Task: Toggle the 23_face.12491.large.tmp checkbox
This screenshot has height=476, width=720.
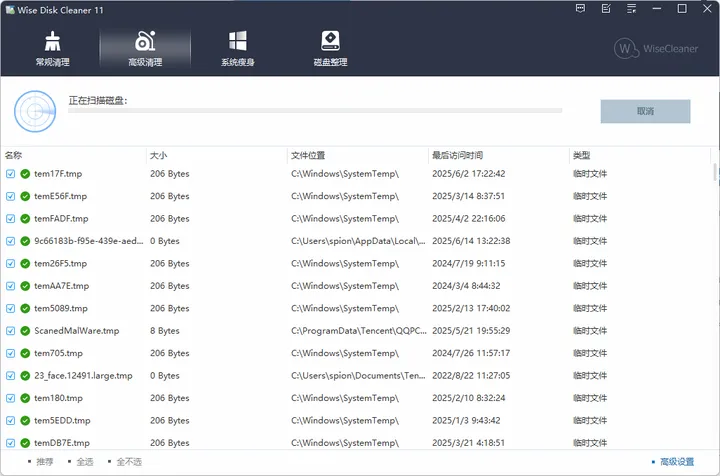Action: [x=11, y=375]
